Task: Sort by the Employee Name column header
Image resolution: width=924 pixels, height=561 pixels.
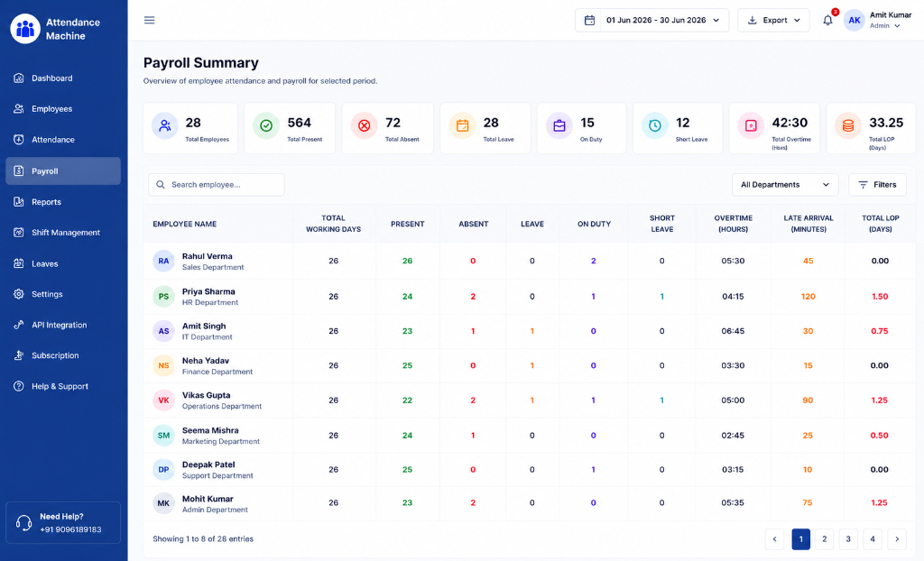Action: tap(184, 224)
